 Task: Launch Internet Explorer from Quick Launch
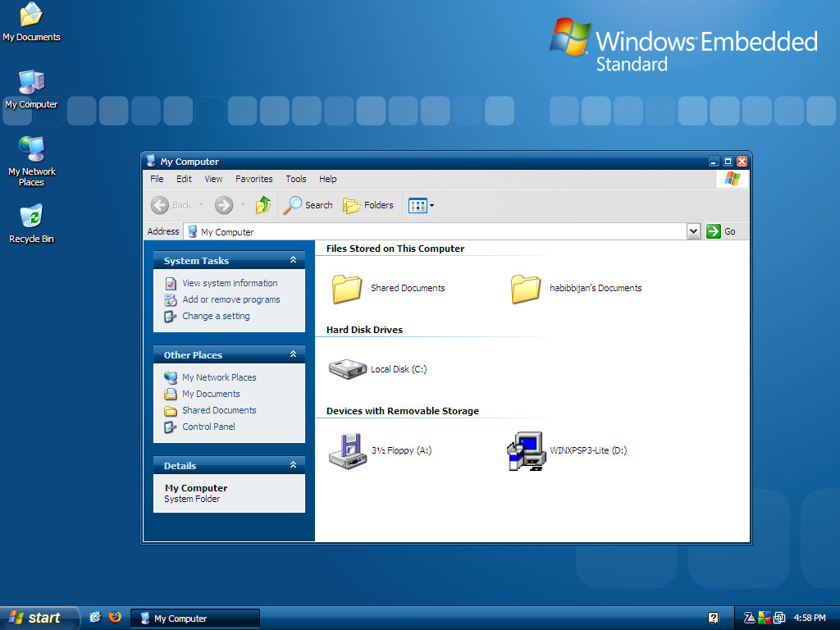pyautogui.click(x=95, y=618)
